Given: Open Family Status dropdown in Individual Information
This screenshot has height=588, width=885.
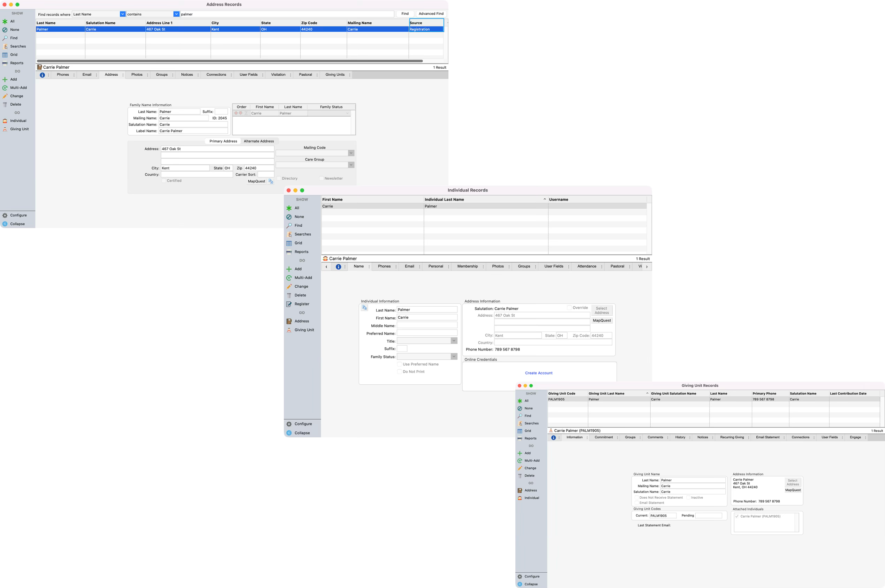Looking at the screenshot, I should [454, 357].
